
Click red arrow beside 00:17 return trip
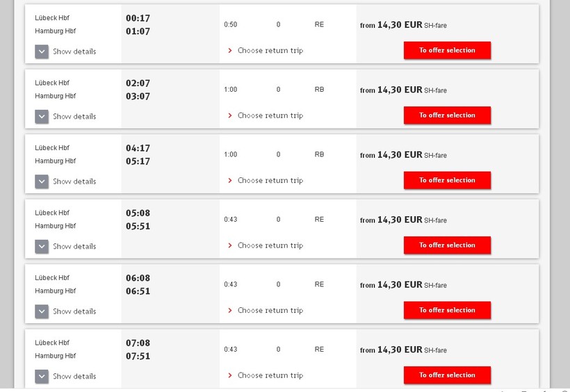pyautogui.click(x=230, y=51)
